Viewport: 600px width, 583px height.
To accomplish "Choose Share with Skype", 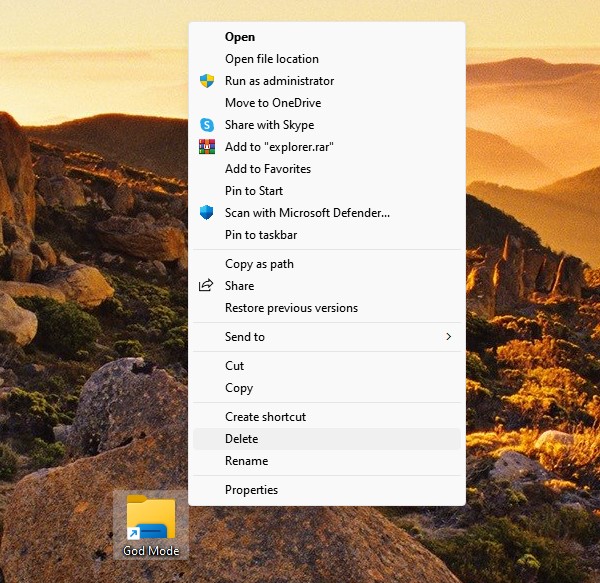I will pyautogui.click(x=327, y=125).
